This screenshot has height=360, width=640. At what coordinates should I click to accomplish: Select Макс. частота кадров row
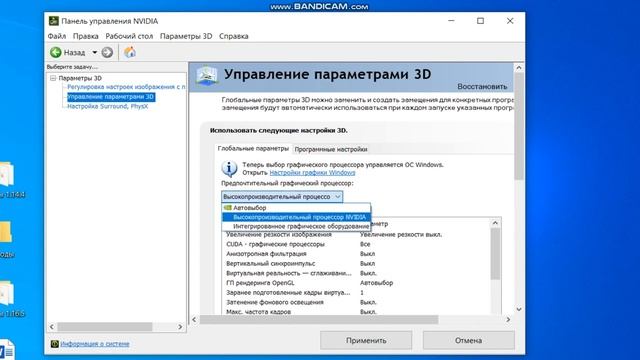click(356, 311)
